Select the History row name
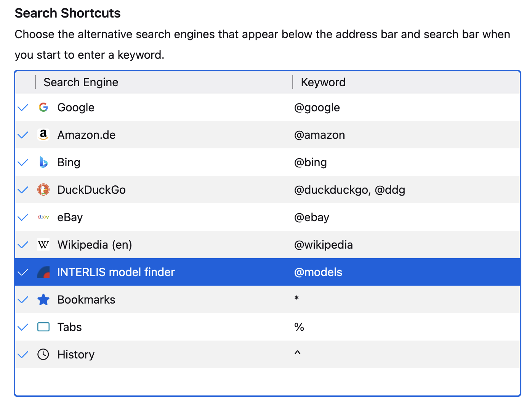The width and height of the screenshot is (532, 405). pos(76,355)
